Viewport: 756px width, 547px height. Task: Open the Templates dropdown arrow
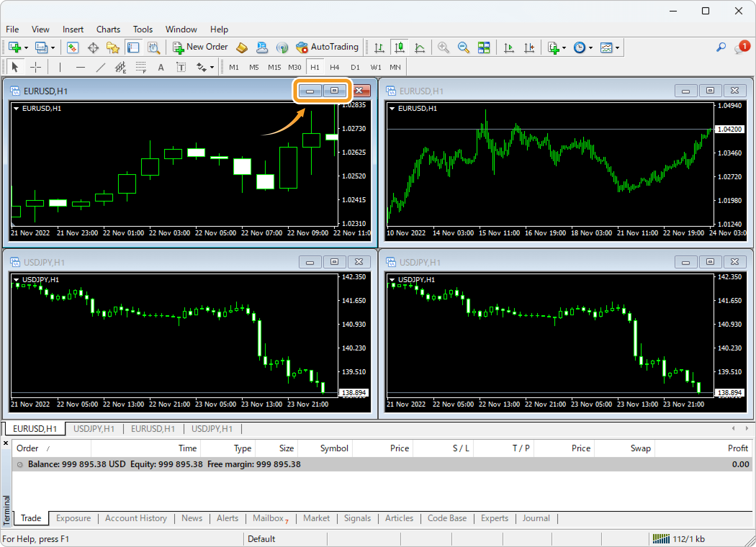617,48
